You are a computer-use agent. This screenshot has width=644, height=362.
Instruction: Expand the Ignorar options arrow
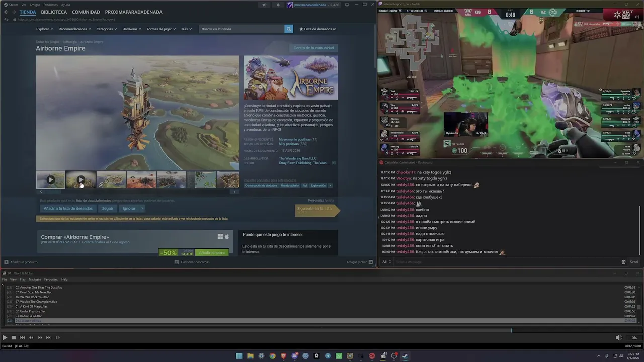point(142,208)
